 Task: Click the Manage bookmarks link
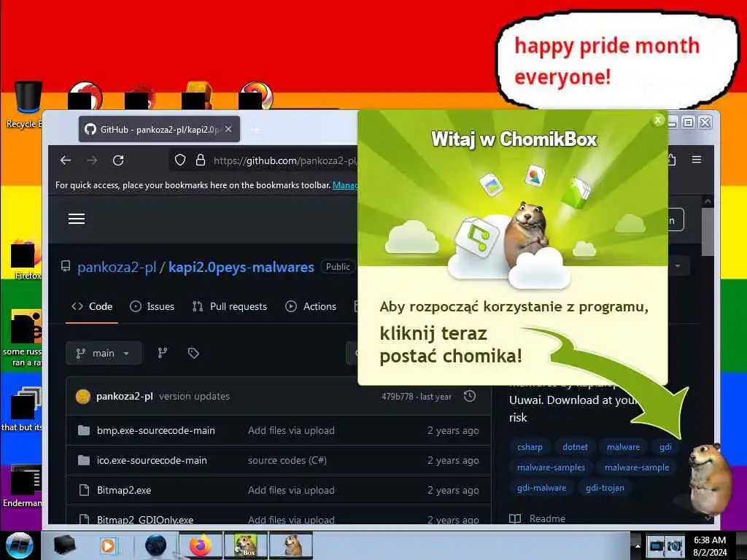345,184
